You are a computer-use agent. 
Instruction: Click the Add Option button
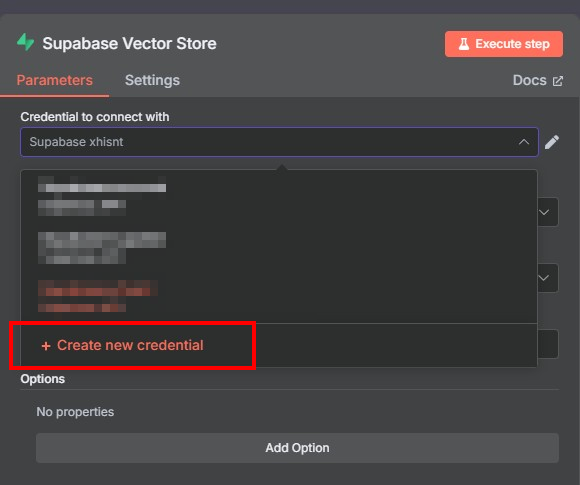(x=297, y=448)
